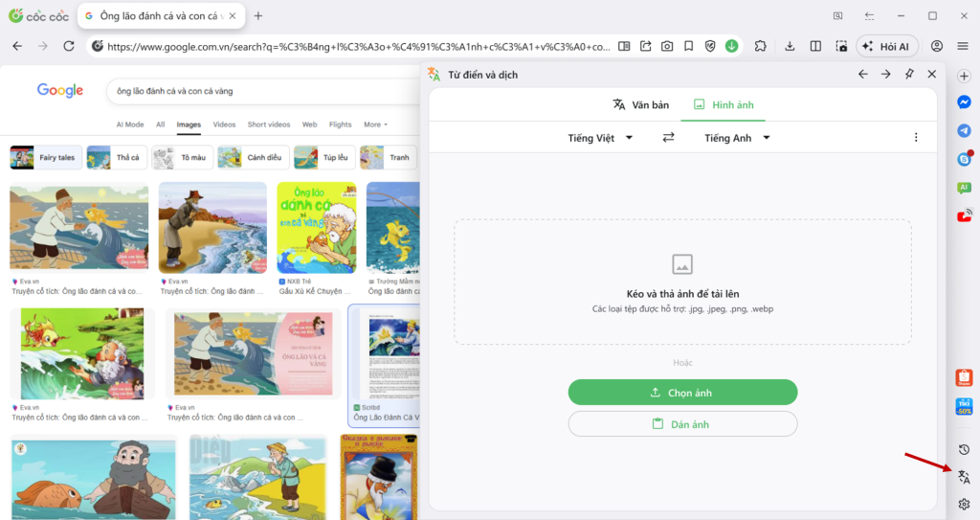Take a screenshot with the camera icon

[x=667, y=46]
